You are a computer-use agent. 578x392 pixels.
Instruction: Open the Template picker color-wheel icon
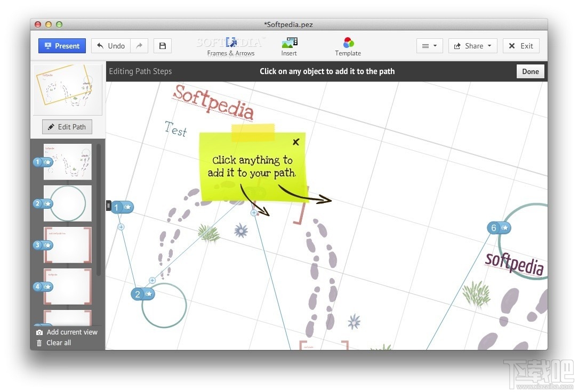348,42
